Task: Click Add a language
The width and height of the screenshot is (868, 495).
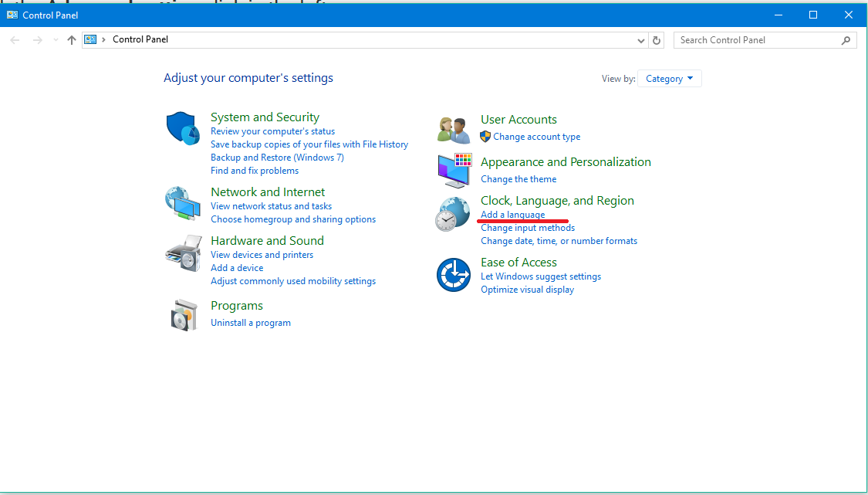Action: pyautogui.click(x=512, y=215)
